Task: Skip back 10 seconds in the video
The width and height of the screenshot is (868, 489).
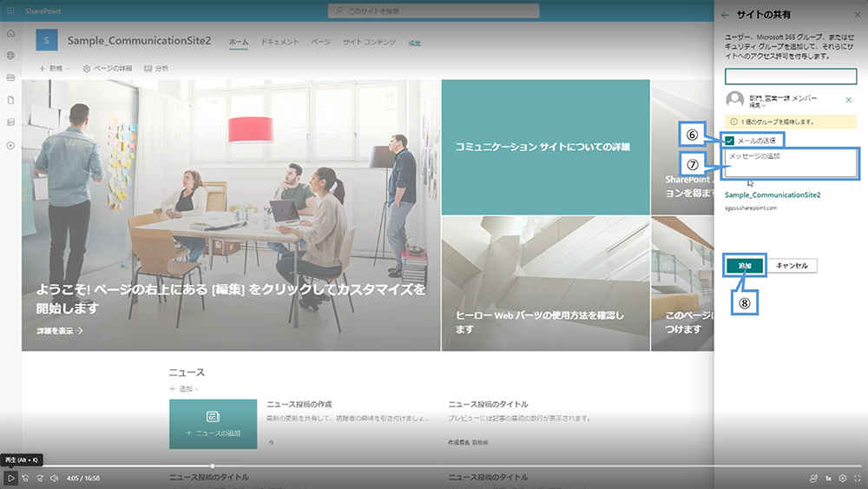Action: point(25,478)
